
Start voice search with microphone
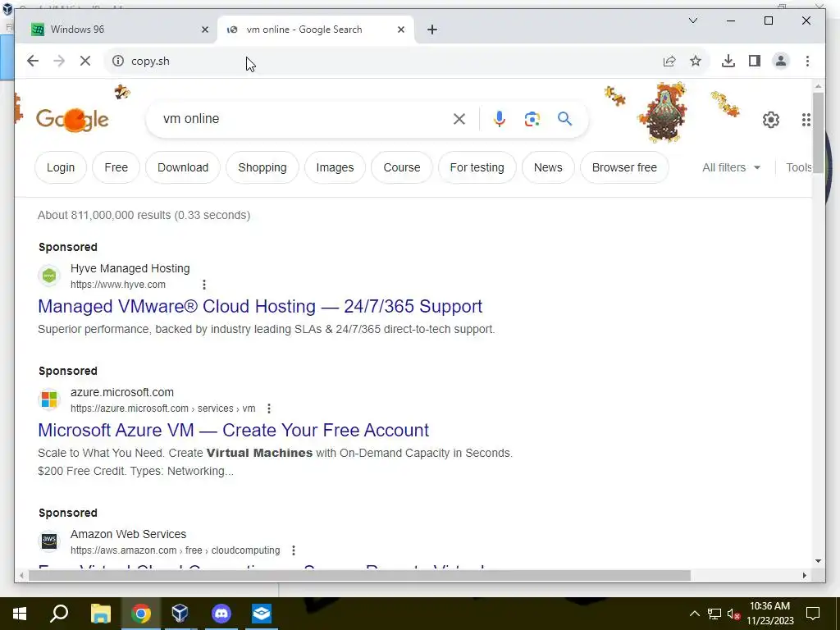500,119
